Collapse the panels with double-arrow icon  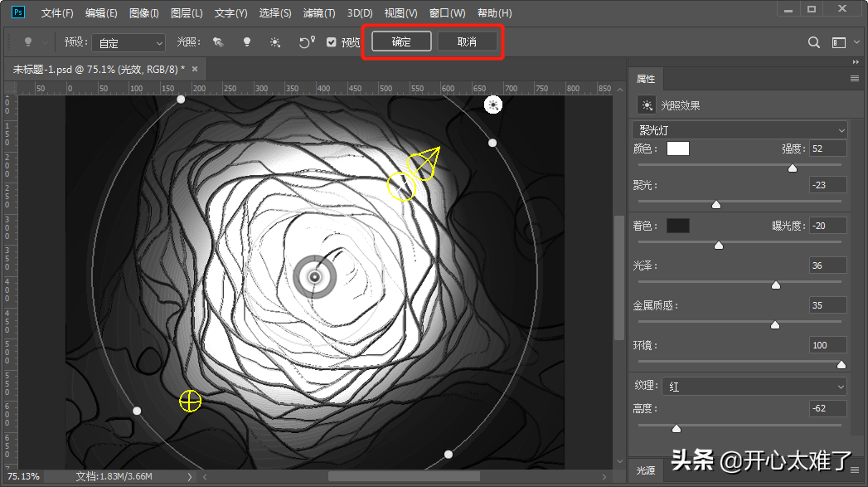(x=856, y=62)
